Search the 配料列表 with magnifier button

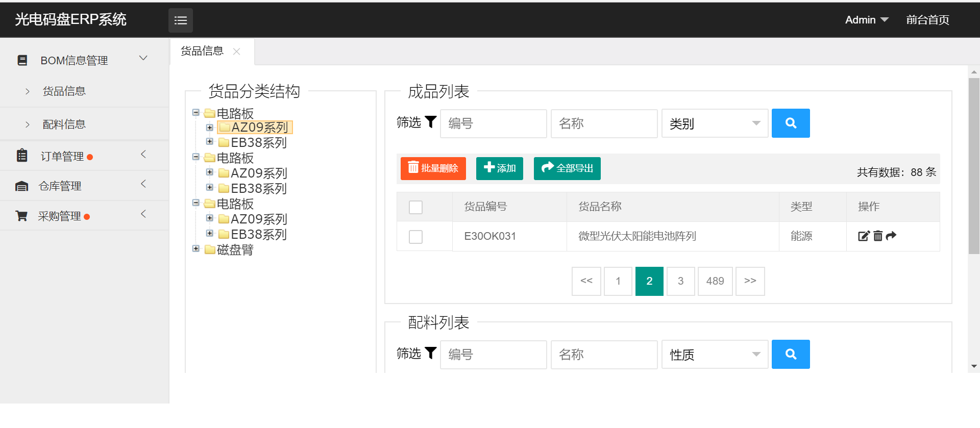click(791, 354)
